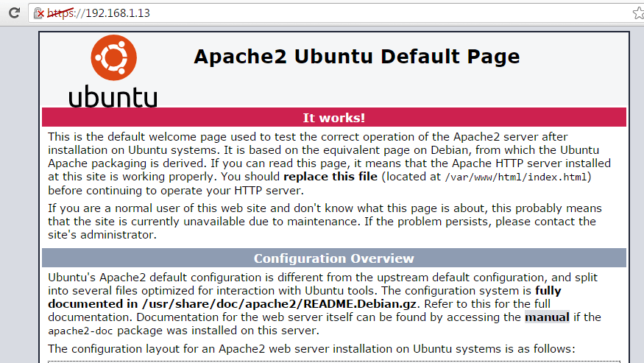Screen dimensions: 644x363
Task: Click the 'It works!' red banner heading
Action: point(334,118)
